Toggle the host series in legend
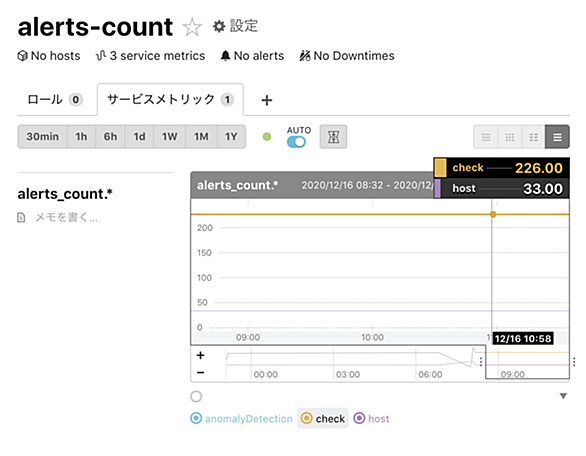 pos(371,419)
